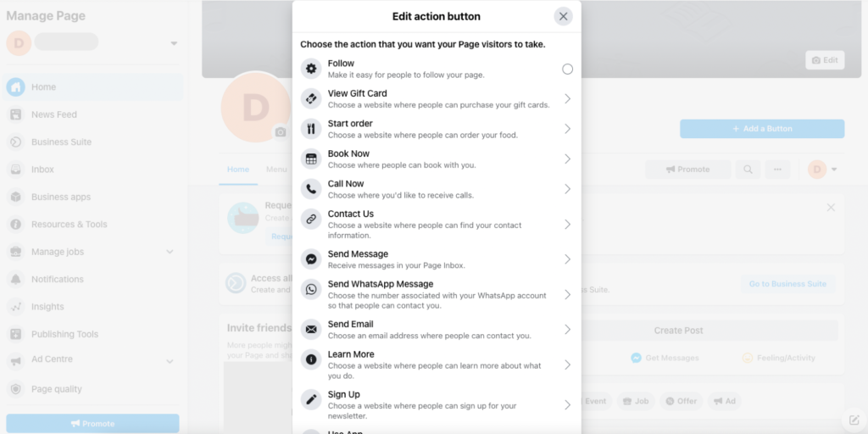
Task: Click the Go to Business Suite link
Action: [x=787, y=284]
